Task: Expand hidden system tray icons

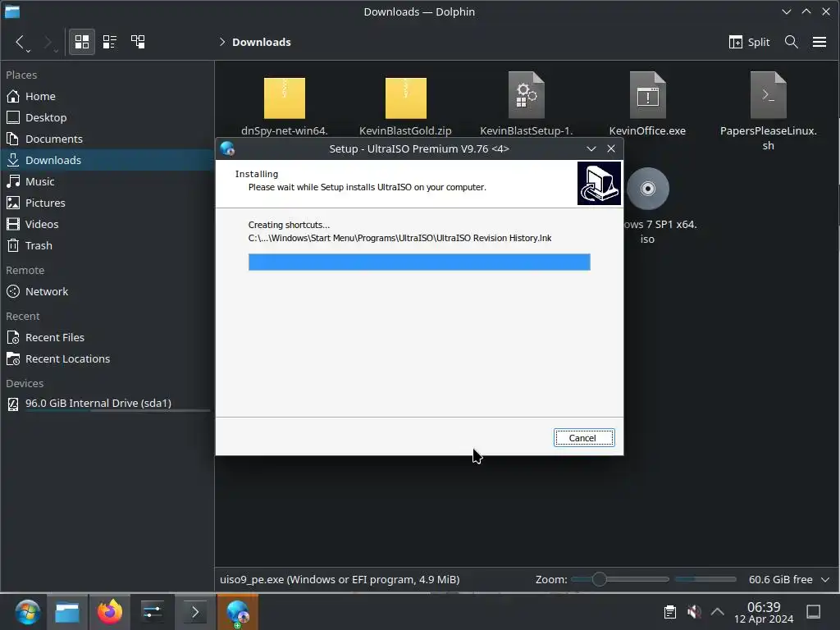Action: (717, 612)
